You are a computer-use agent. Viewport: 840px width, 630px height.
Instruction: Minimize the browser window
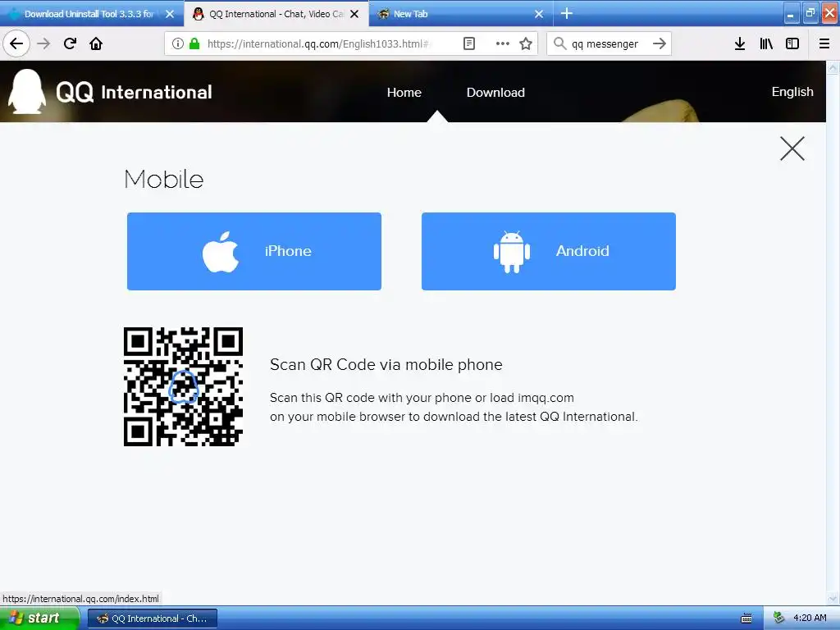coord(791,14)
